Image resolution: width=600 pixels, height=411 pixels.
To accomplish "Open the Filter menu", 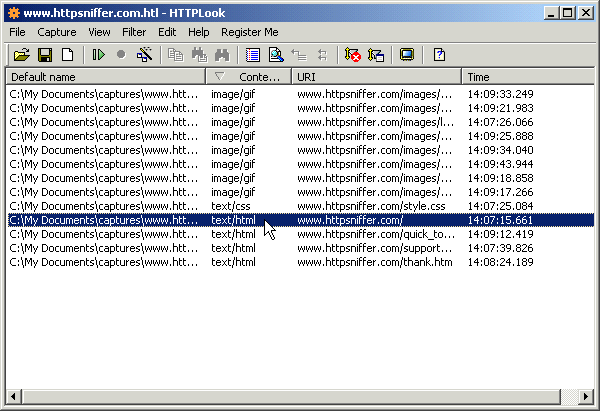I will 134,32.
